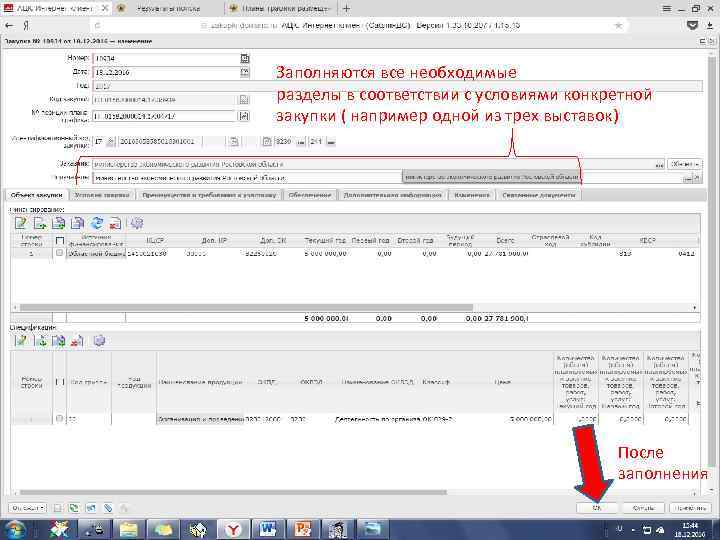Click the ellipsis button in the note field
This screenshot has width=720, height=540.
687,178
